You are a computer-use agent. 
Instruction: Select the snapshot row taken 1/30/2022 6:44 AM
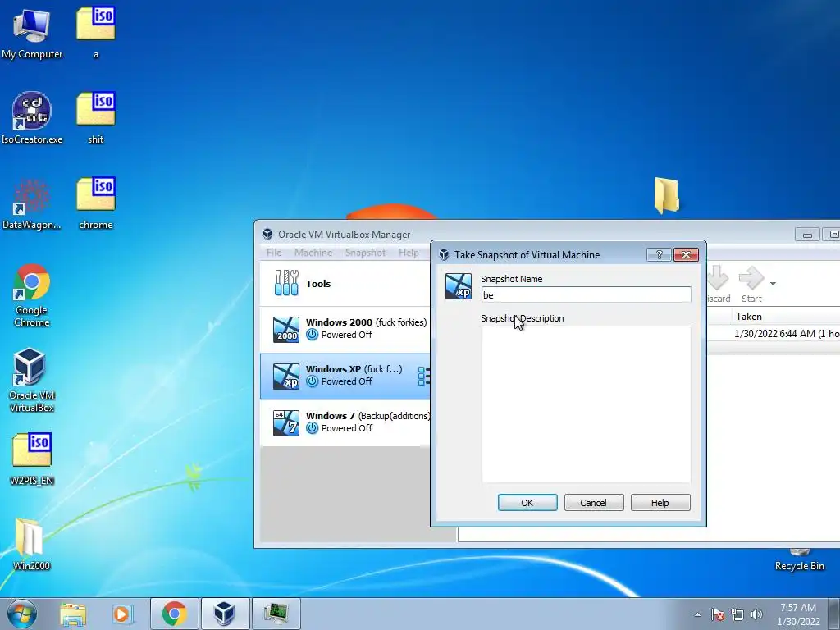[774, 333]
